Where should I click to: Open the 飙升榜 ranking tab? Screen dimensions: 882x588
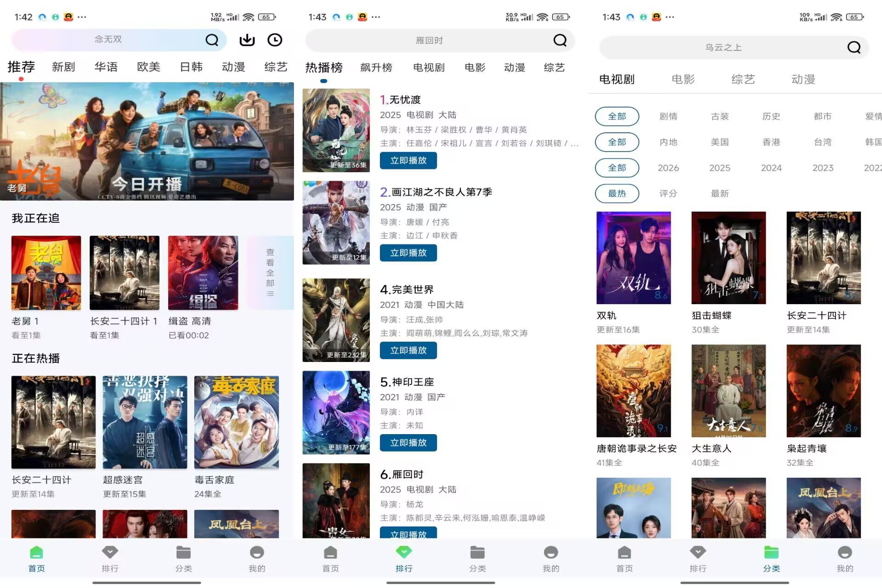(376, 67)
